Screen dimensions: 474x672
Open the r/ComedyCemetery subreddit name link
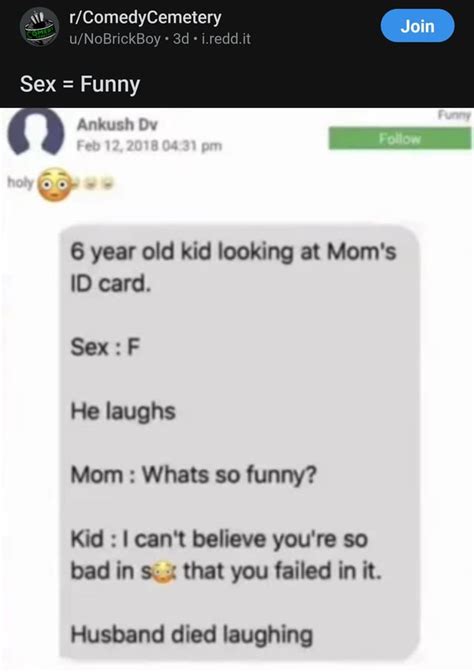coord(145,18)
